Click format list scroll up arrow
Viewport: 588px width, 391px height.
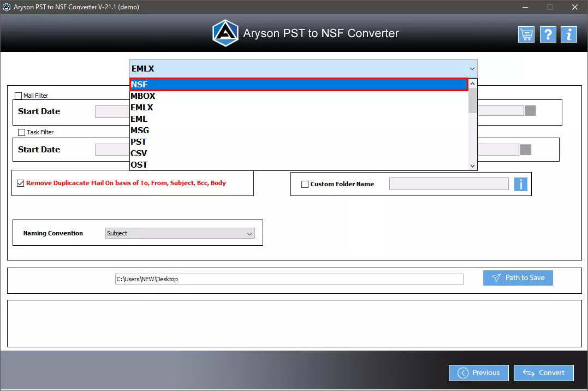pyautogui.click(x=472, y=84)
